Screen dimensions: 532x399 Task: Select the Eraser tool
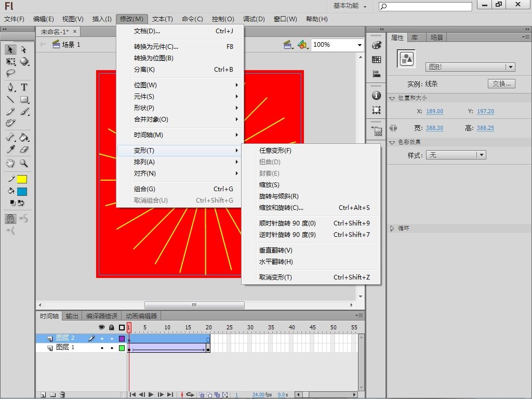coord(24,149)
